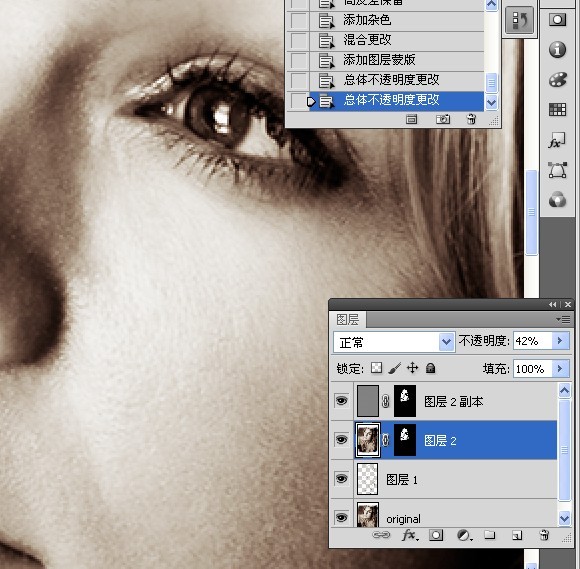This screenshot has width=580, height=569.
Task: Click the state icon of 添加杂色 history row
Action: pos(326,21)
